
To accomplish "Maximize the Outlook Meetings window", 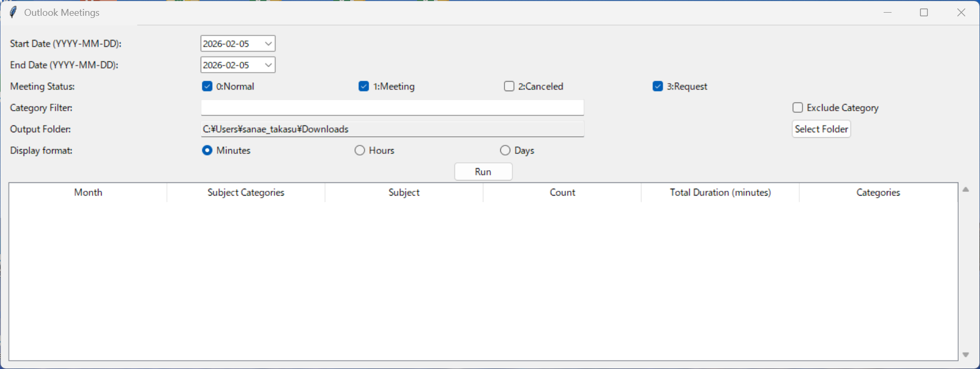I will click(x=924, y=12).
